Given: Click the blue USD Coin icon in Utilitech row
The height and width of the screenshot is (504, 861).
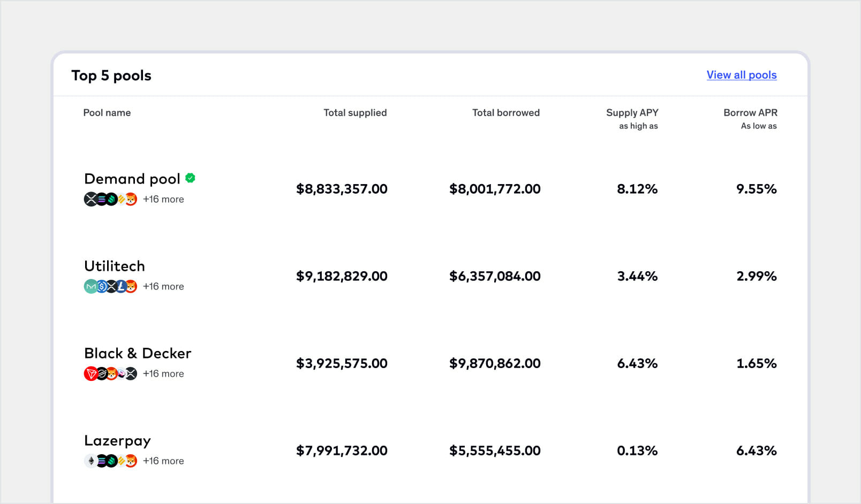Looking at the screenshot, I should click(x=101, y=287).
